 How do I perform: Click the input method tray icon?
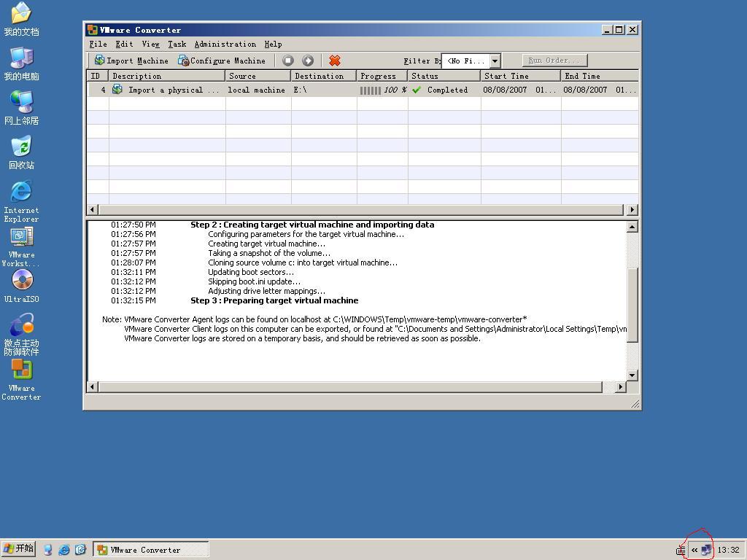681,550
